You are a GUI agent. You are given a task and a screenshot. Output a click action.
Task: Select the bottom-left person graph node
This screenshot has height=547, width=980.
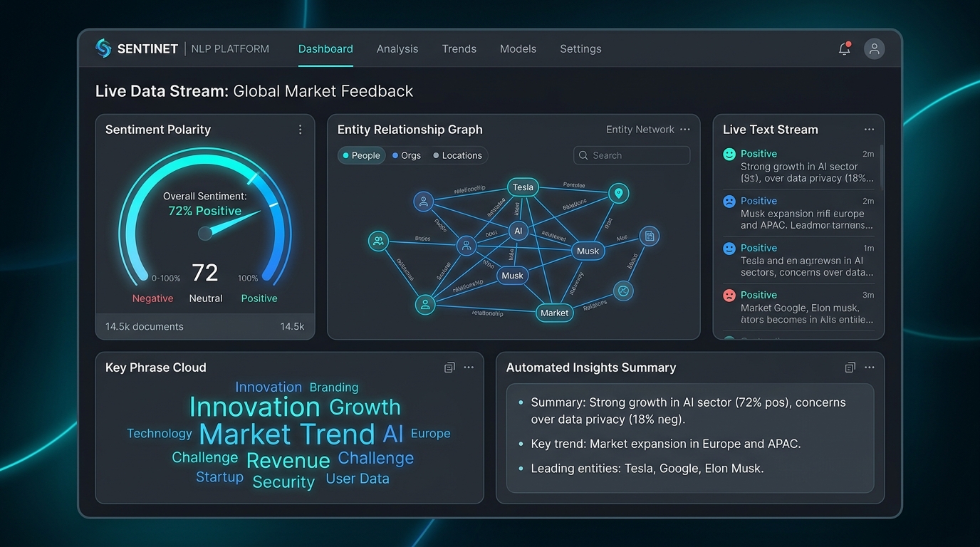click(x=425, y=305)
